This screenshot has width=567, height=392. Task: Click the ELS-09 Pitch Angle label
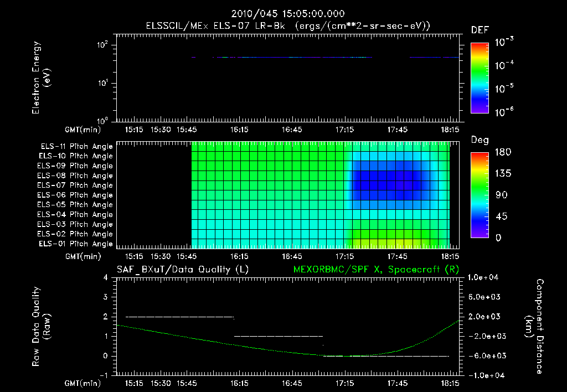[75, 166]
